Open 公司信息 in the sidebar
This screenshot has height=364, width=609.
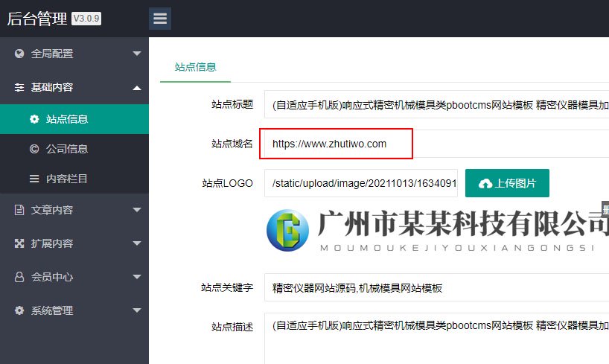67,149
